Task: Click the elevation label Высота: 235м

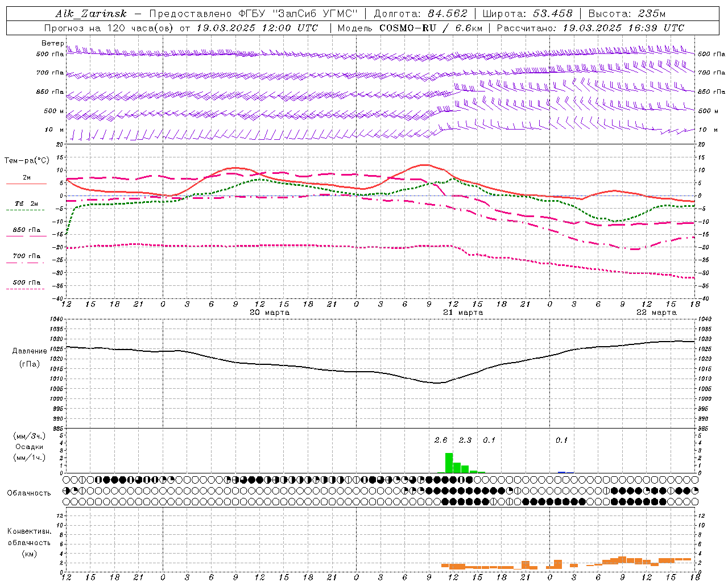Action: (x=627, y=14)
